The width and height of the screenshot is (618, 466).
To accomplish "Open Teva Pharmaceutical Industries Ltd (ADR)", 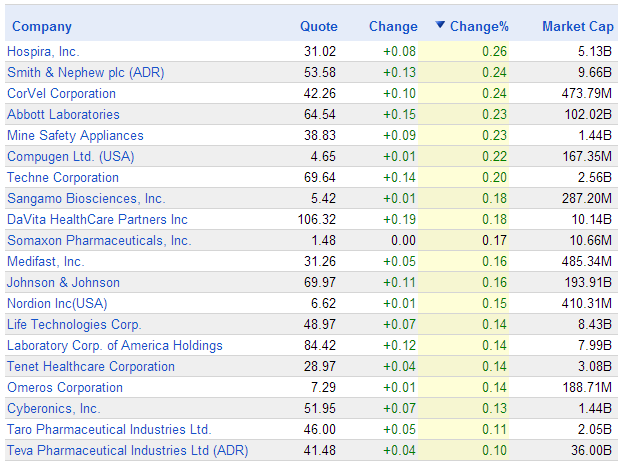I will click(127, 450).
